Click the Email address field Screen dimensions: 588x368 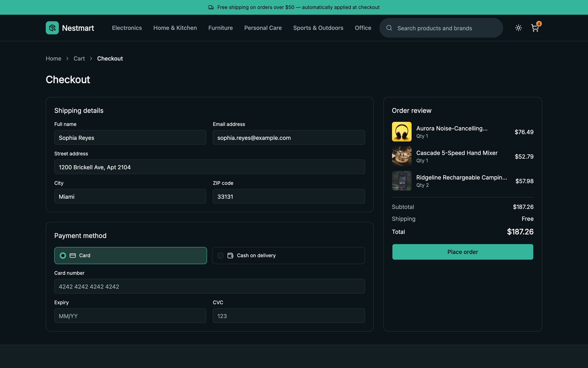tap(289, 138)
